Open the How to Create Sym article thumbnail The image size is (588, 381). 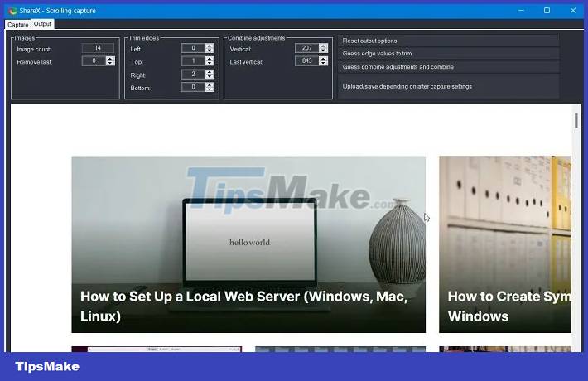click(505, 244)
